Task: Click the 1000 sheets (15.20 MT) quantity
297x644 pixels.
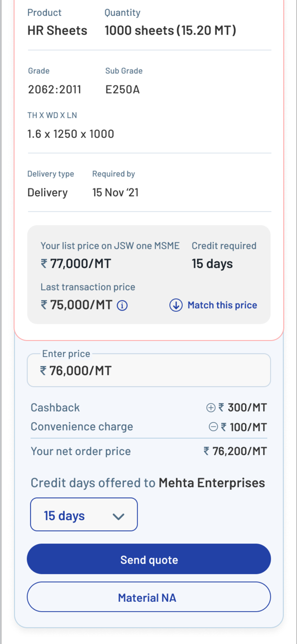Action: [x=170, y=31]
